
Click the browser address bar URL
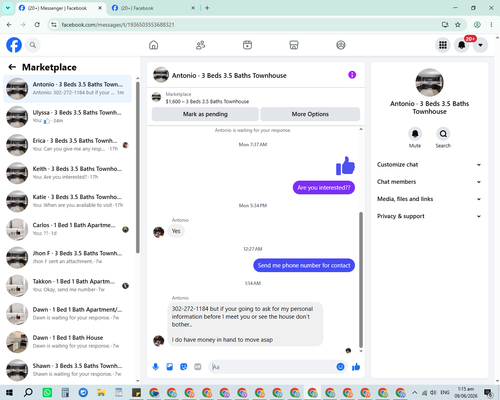pyautogui.click(x=118, y=25)
